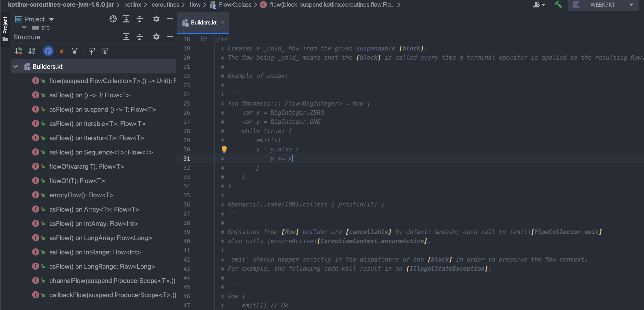Expand all in Project panel toolbar

126,19
